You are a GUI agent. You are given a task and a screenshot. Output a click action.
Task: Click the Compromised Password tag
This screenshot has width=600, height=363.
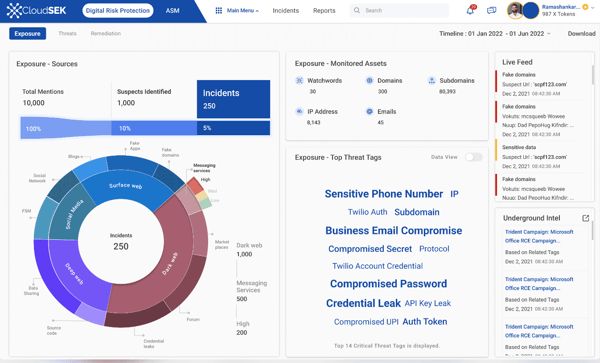pos(388,284)
